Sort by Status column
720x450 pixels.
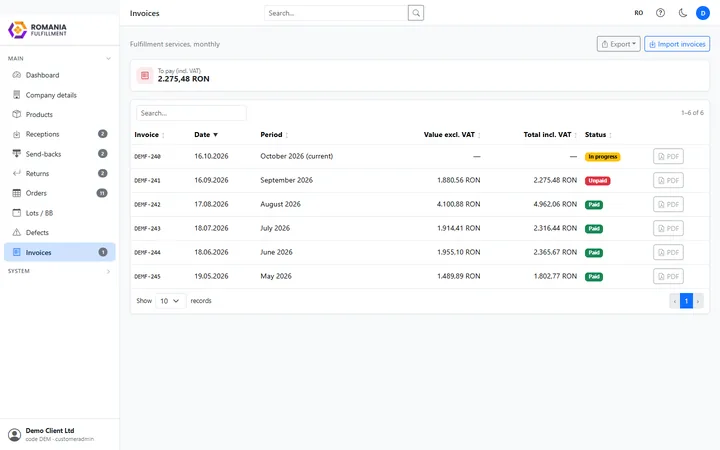click(598, 135)
